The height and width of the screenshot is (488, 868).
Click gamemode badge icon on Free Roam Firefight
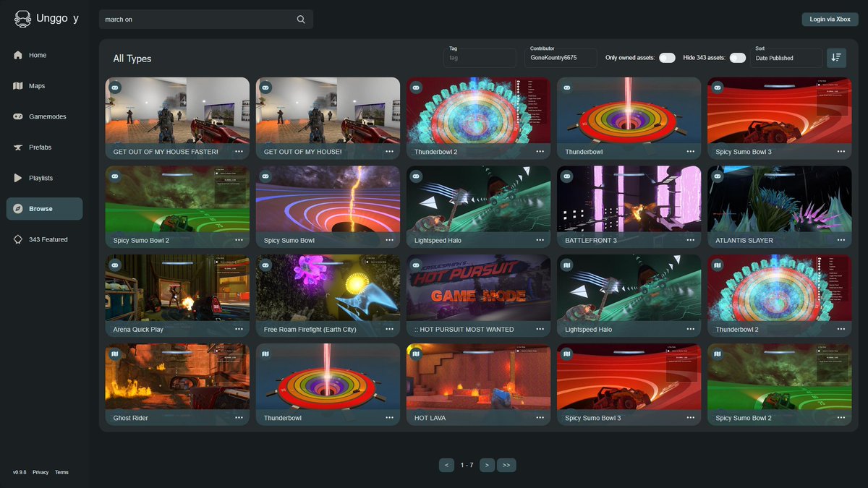pos(265,265)
